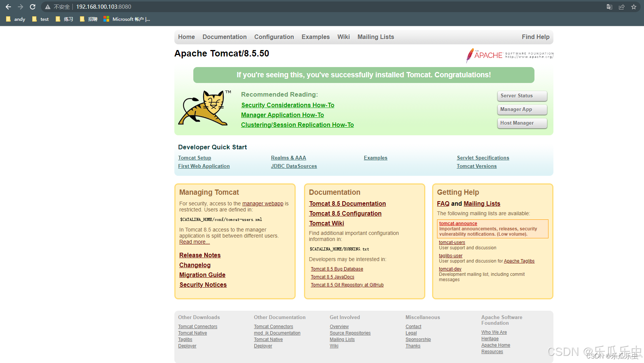Open Who We Are footer link
The image size is (644, 363).
click(x=494, y=332)
